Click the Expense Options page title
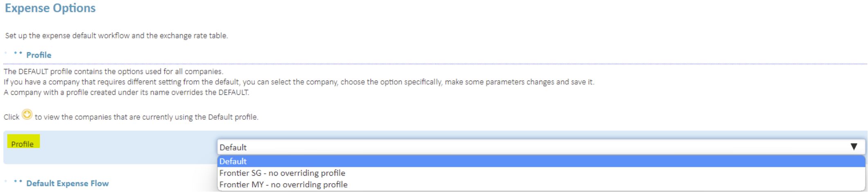Screen dimensions: 868x192 (x=50, y=8)
